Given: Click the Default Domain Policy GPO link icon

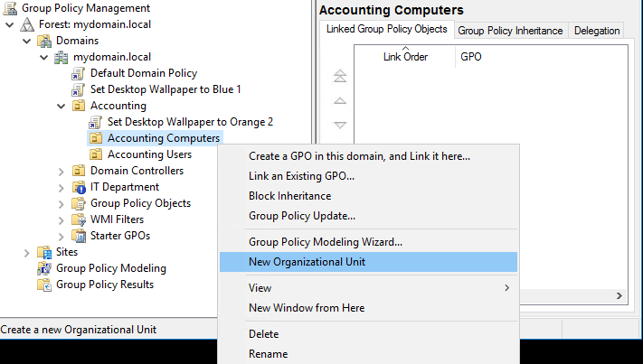Looking at the screenshot, I should click(79, 74).
